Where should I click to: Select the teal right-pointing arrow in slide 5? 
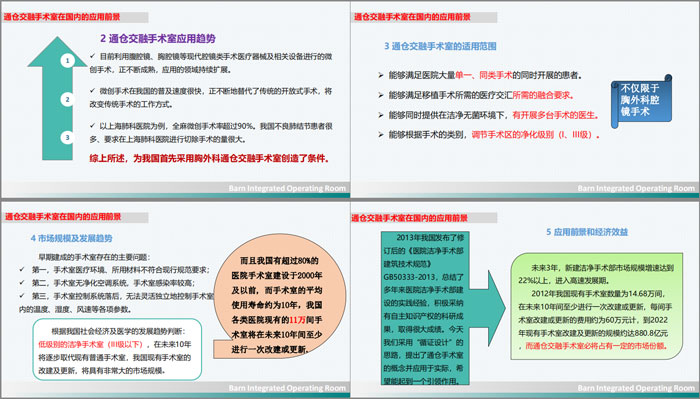(488, 308)
